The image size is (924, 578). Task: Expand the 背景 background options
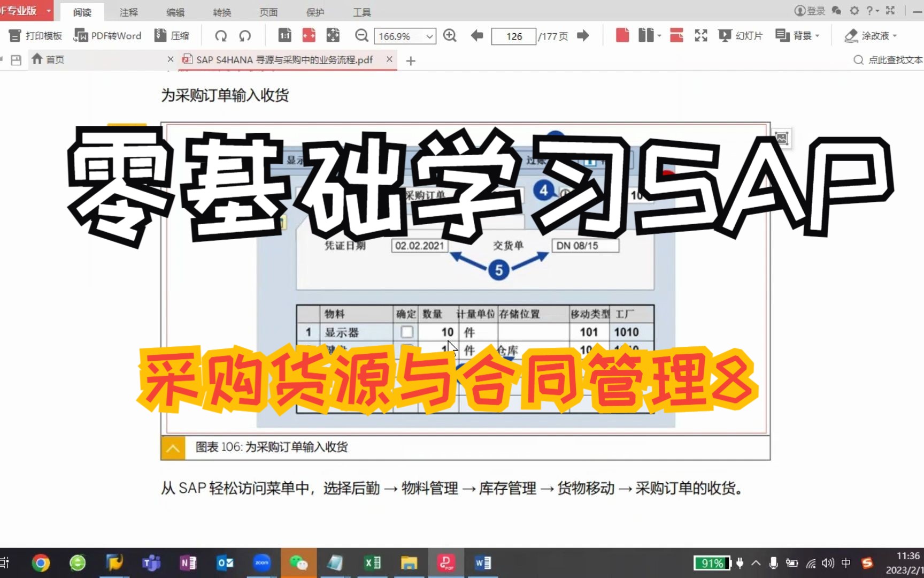(x=818, y=35)
